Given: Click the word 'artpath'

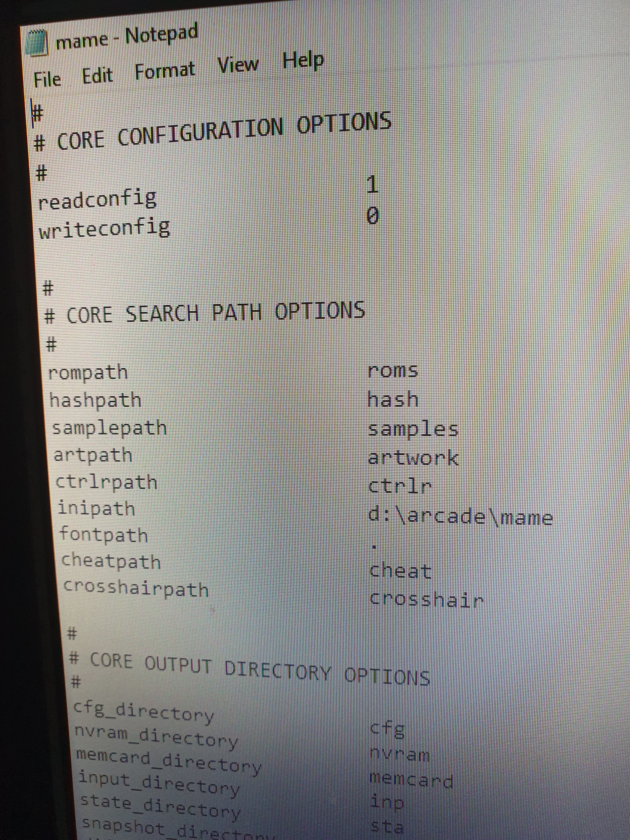Looking at the screenshot, I should coord(93,455).
